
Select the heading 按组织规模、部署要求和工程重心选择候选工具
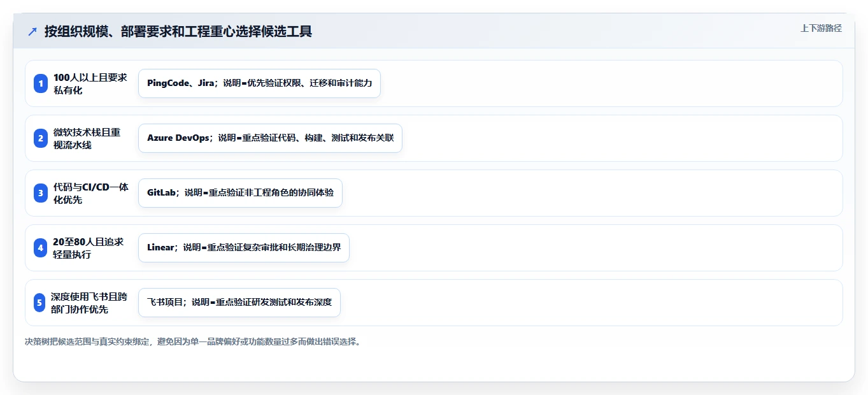pos(178,31)
